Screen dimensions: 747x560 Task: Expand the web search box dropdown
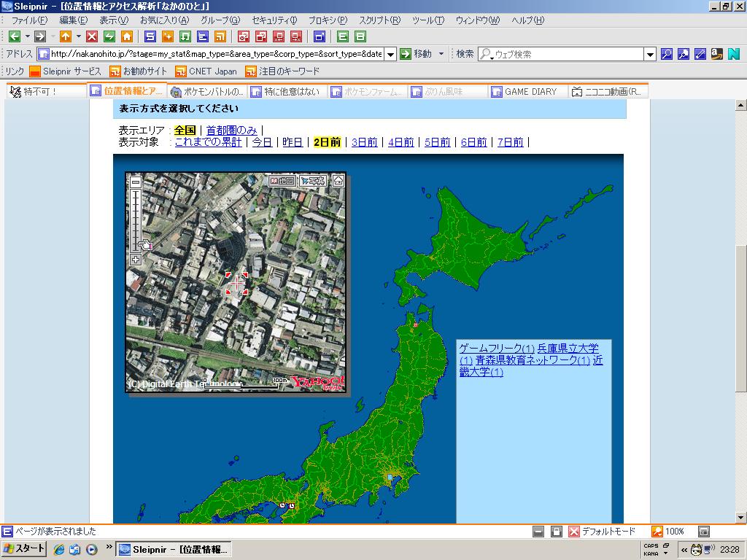(x=650, y=54)
